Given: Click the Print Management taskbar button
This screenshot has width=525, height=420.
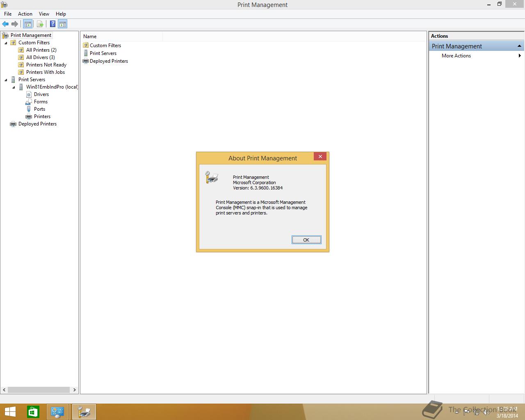Looking at the screenshot, I should (x=84, y=412).
